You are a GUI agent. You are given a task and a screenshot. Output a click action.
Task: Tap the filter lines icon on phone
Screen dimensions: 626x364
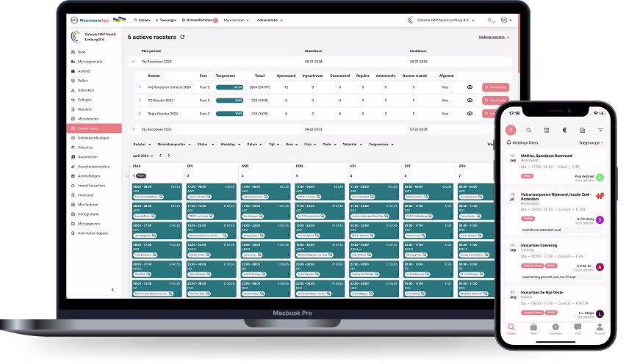pyautogui.click(x=600, y=130)
